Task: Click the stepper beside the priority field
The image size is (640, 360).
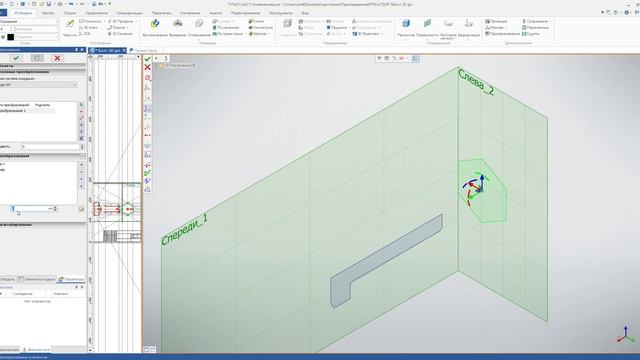Action: pyautogui.click(x=82, y=147)
